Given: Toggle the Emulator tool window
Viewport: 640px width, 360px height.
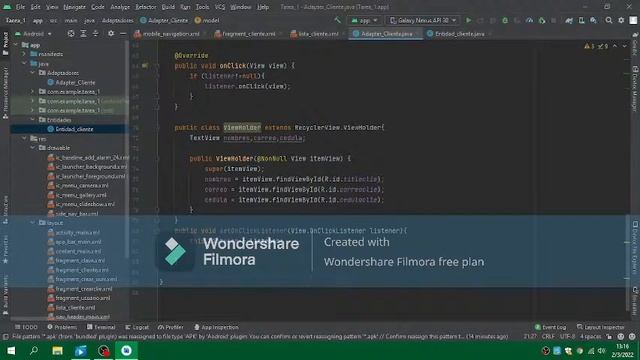Looking at the screenshot, I should [x=635, y=301].
